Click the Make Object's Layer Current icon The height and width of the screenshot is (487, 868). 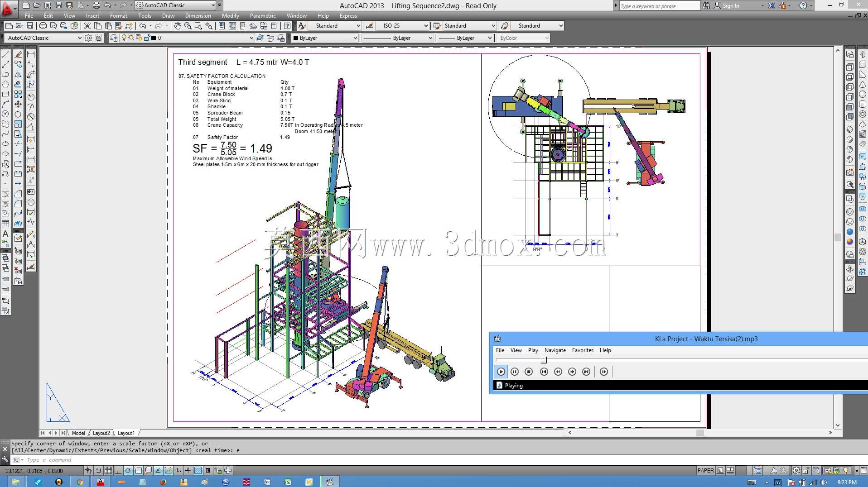pos(260,38)
